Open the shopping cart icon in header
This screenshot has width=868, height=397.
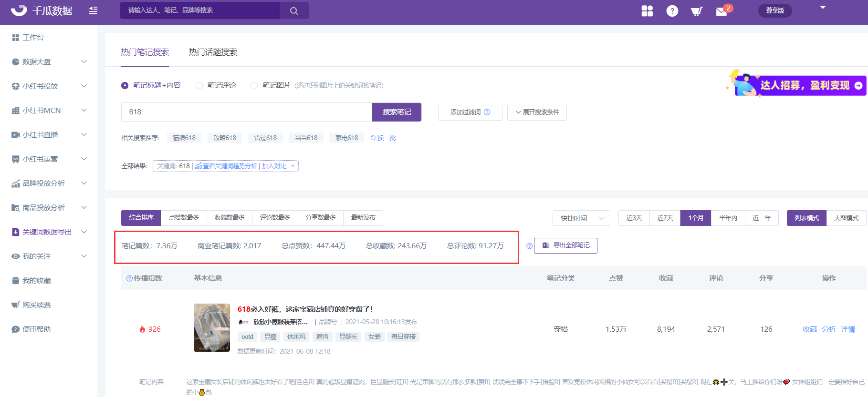click(696, 11)
